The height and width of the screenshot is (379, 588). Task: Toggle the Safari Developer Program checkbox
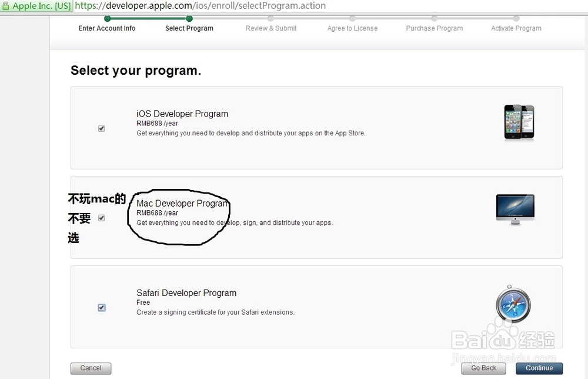[x=102, y=307]
